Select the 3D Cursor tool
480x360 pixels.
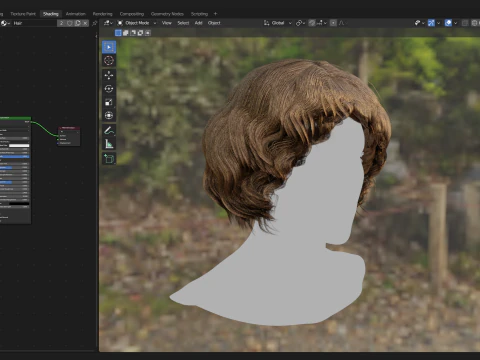point(109,61)
